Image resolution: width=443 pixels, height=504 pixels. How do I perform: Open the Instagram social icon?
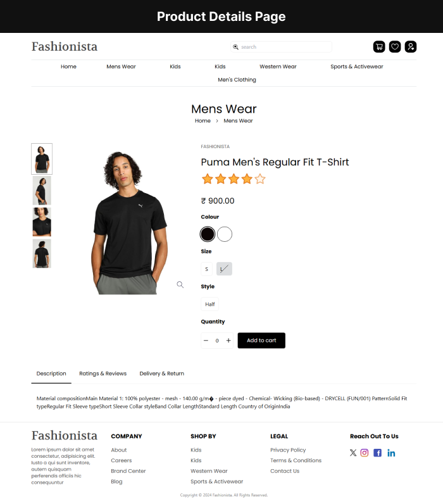(365, 453)
